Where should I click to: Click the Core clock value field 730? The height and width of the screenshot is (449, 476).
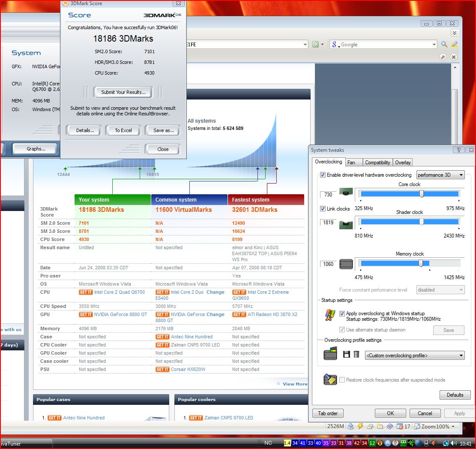328,194
